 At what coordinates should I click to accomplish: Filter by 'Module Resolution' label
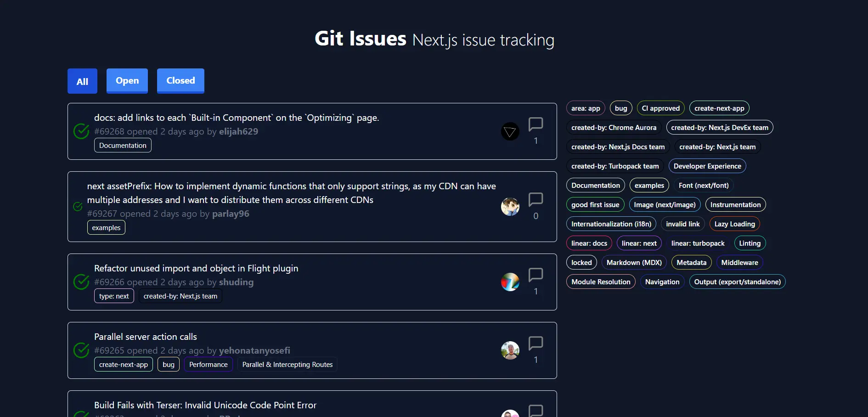click(x=601, y=282)
